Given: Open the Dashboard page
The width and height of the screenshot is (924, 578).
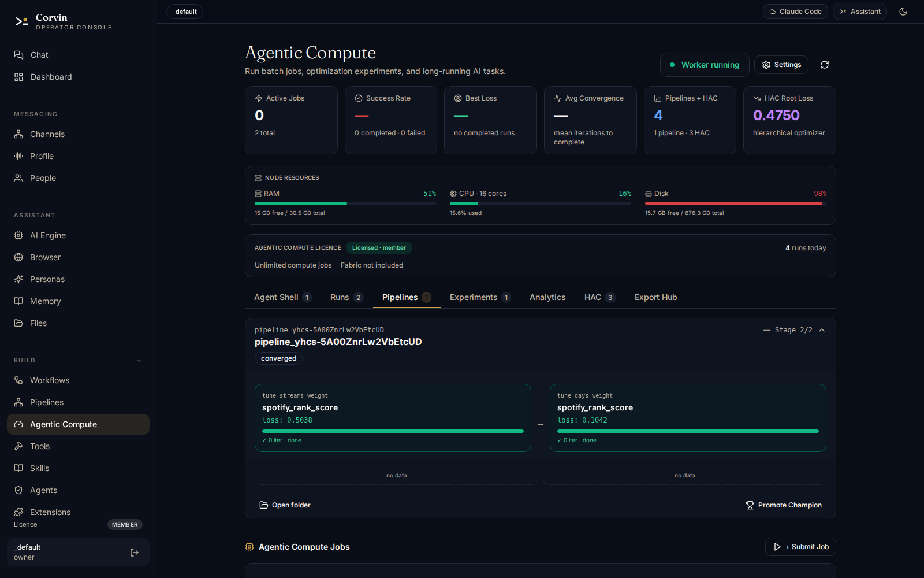Looking at the screenshot, I should pyautogui.click(x=78, y=77).
